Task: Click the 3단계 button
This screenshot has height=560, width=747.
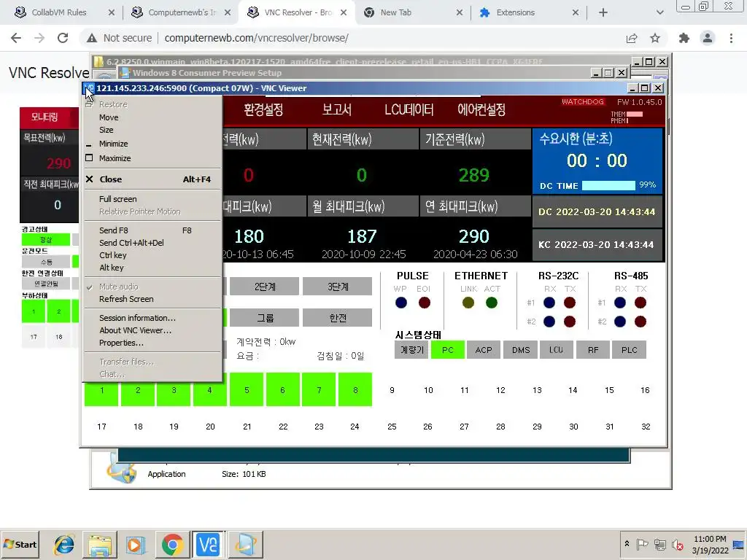Action: click(x=337, y=287)
